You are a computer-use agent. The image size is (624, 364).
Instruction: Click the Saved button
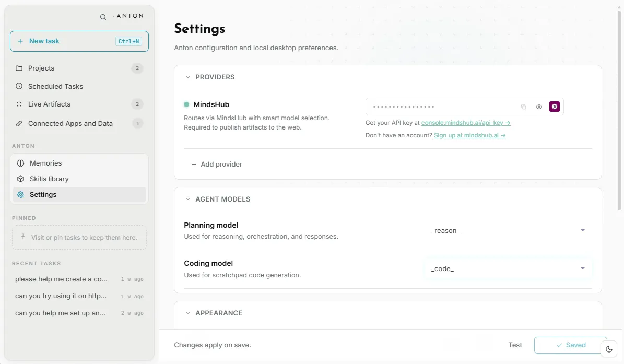pos(571,345)
